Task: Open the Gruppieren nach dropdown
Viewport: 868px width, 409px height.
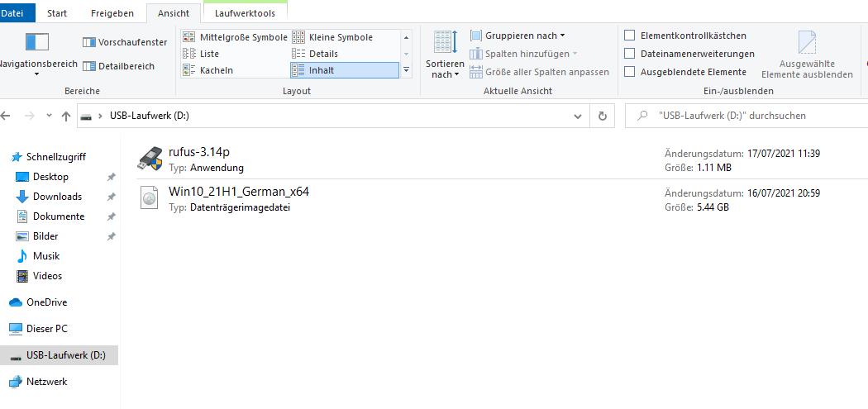Action: (x=517, y=36)
